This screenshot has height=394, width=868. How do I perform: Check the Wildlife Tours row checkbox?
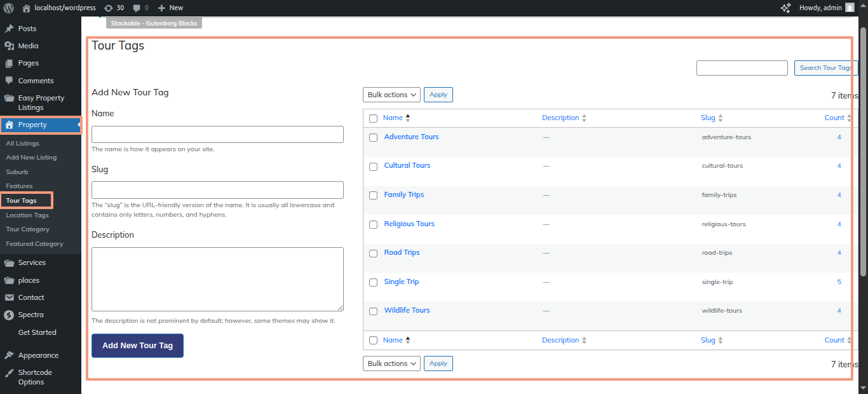(373, 311)
